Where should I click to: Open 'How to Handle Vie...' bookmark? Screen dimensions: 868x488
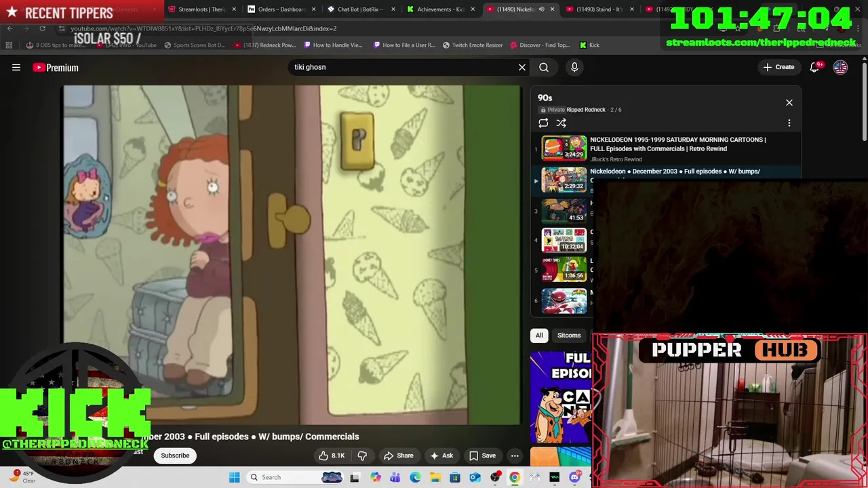click(x=333, y=45)
